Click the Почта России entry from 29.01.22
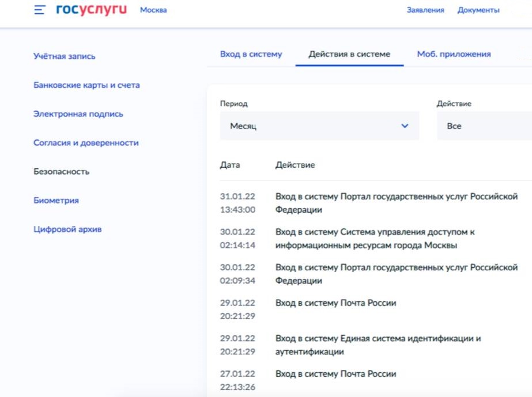Viewport: 532px width, 397px height. click(x=369, y=309)
